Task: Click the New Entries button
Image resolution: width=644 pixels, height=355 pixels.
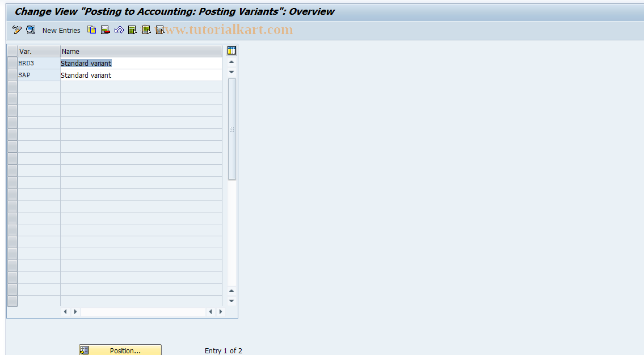Action: point(61,31)
